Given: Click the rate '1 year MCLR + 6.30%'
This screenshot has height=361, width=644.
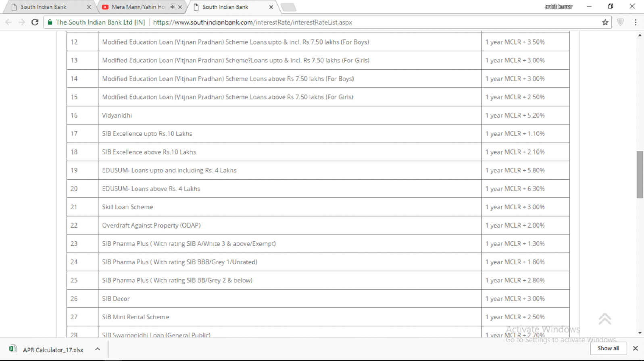Looking at the screenshot, I should pyautogui.click(x=515, y=189).
